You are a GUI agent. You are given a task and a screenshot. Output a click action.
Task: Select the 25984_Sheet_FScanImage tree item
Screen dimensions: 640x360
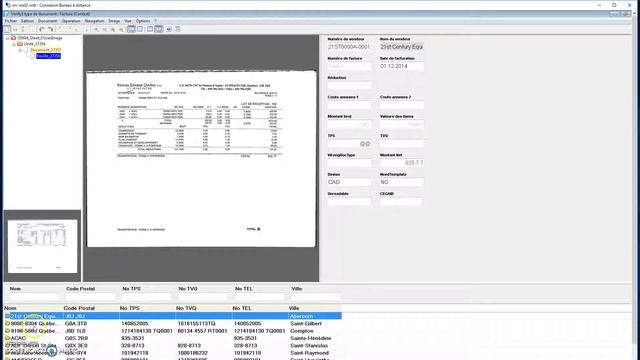point(40,38)
